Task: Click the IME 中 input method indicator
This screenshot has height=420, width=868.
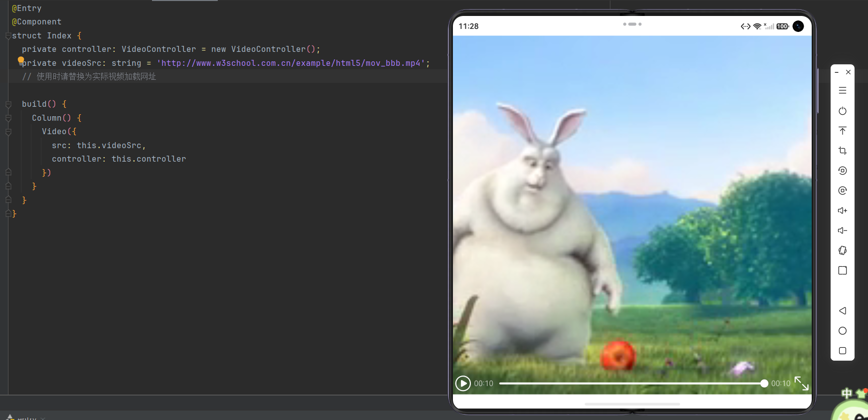Action: click(x=847, y=394)
